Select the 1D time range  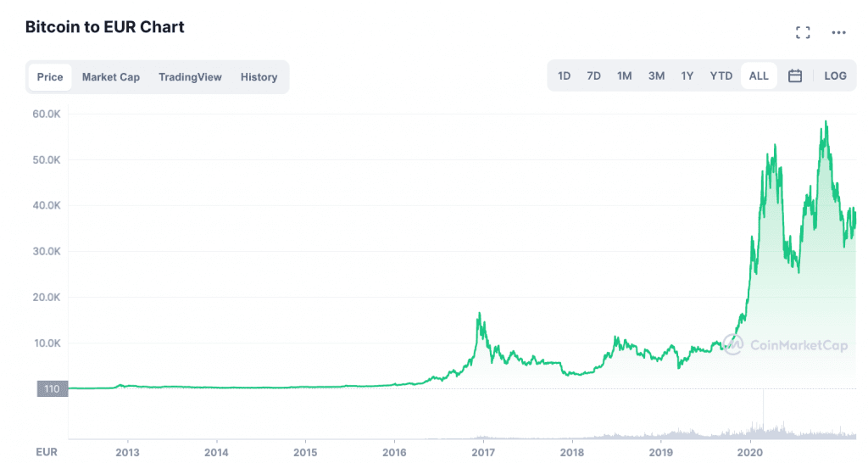564,75
